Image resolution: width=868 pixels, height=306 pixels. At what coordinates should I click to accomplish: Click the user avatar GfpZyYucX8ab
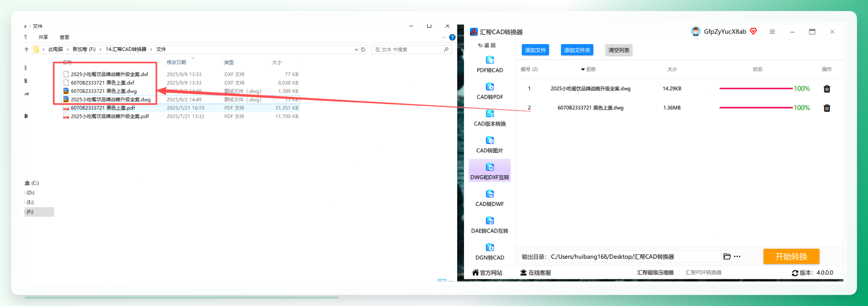[x=696, y=31]
